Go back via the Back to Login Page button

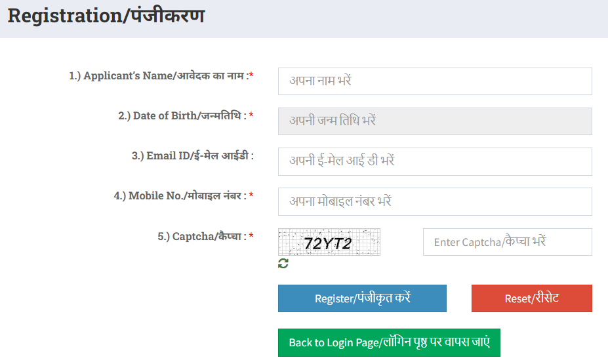389,342
